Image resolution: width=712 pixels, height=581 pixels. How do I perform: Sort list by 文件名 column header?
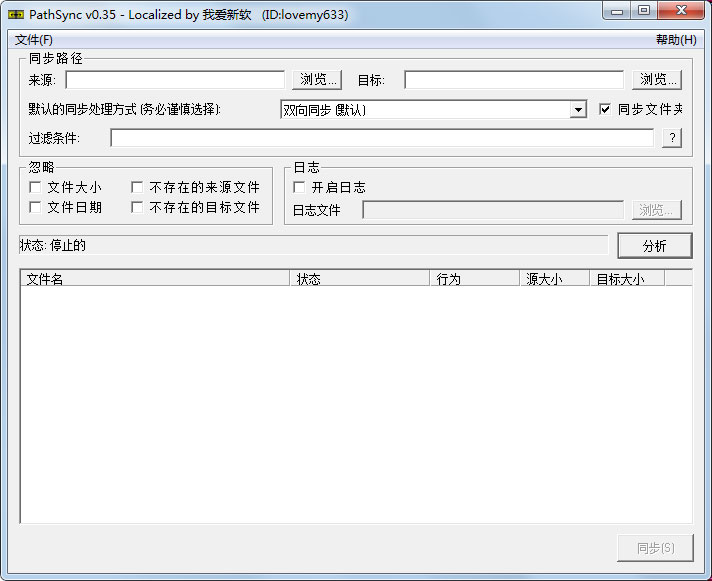tap(155, 279)
